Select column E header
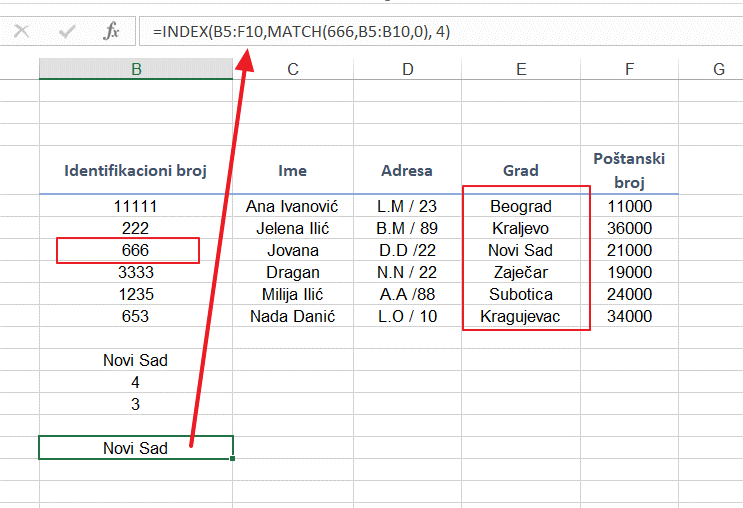Image resolution: width=743 pixels, height=508 pixels. pyautogui.click(x=521, y=69)
